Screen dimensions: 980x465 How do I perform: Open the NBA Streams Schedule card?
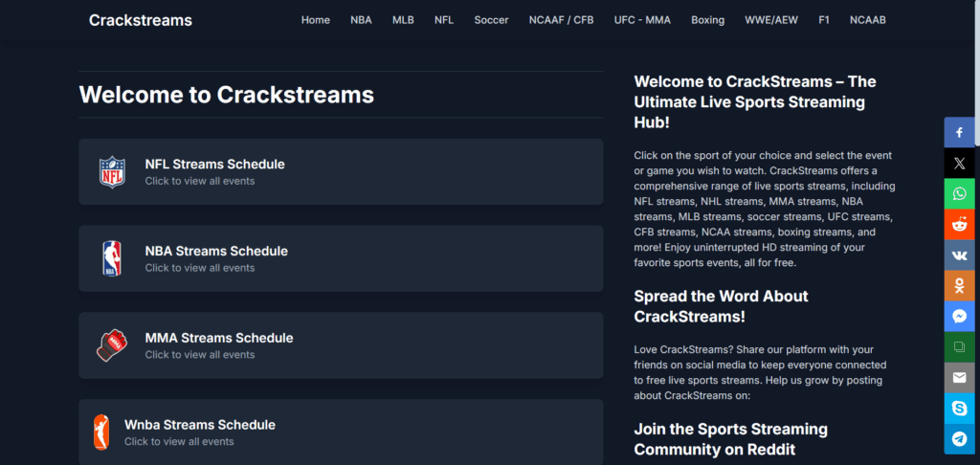341,258
